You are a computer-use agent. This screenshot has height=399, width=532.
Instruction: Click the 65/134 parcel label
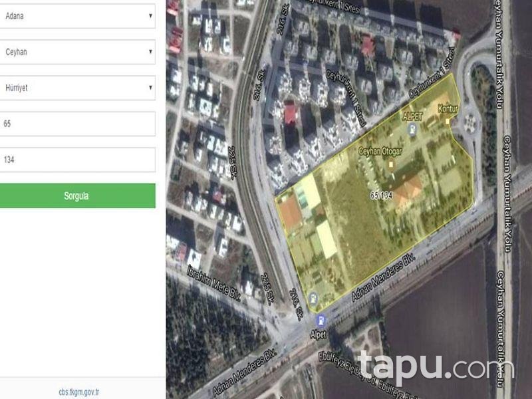coord(381,195)
